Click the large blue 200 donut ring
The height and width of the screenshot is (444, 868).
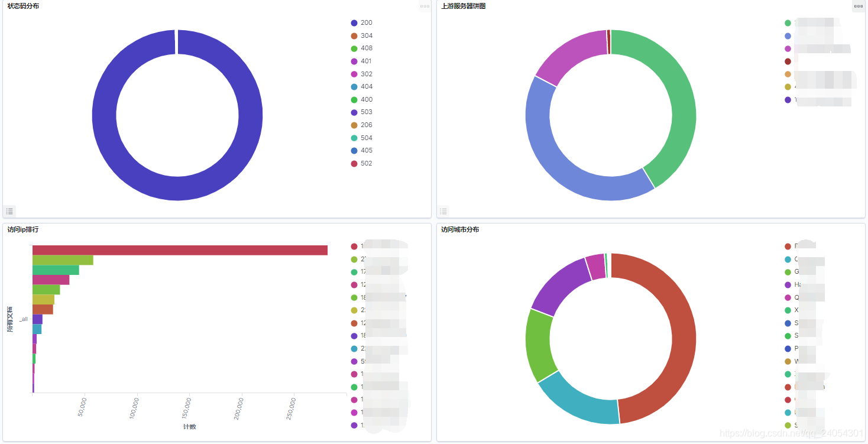(x=177, y=189)
